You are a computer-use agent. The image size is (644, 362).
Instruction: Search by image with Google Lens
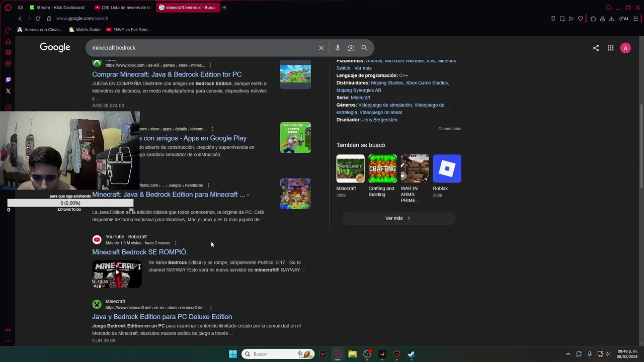coord(351,48)
